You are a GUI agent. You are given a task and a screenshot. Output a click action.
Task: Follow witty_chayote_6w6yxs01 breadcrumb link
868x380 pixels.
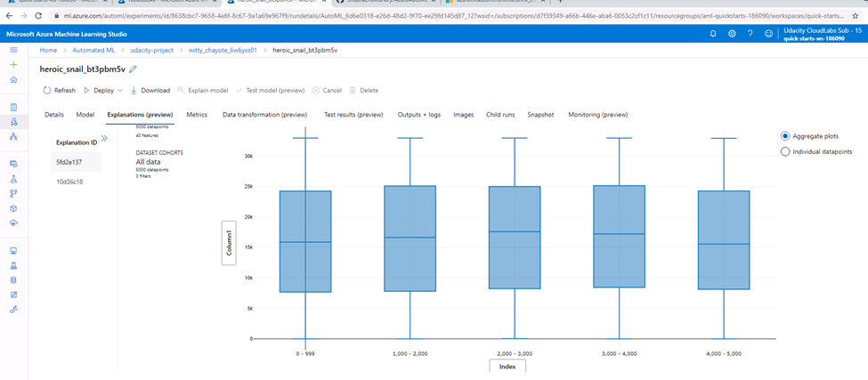(x=223, y=50)
